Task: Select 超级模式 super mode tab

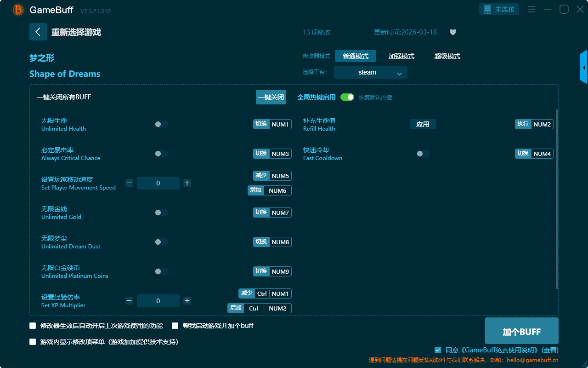Action: (447, 56)
